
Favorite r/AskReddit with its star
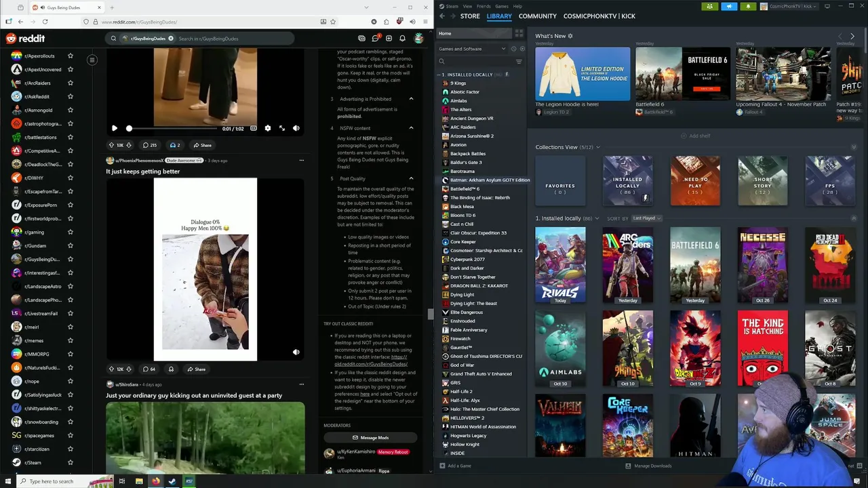70,96
